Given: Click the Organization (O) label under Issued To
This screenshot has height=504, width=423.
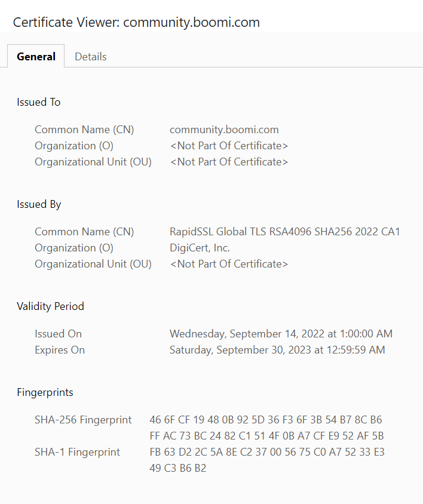Looking at the screenshot, I should (x=73, y=145).
